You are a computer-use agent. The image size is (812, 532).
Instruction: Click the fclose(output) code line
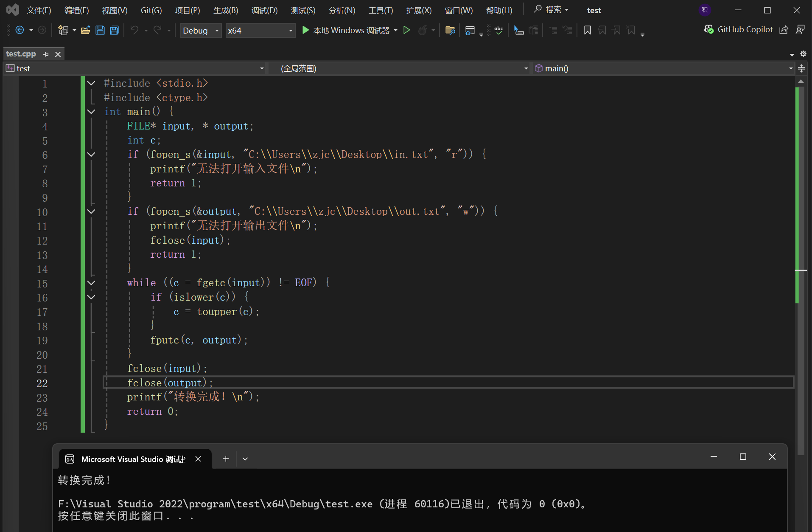point(170,383)
